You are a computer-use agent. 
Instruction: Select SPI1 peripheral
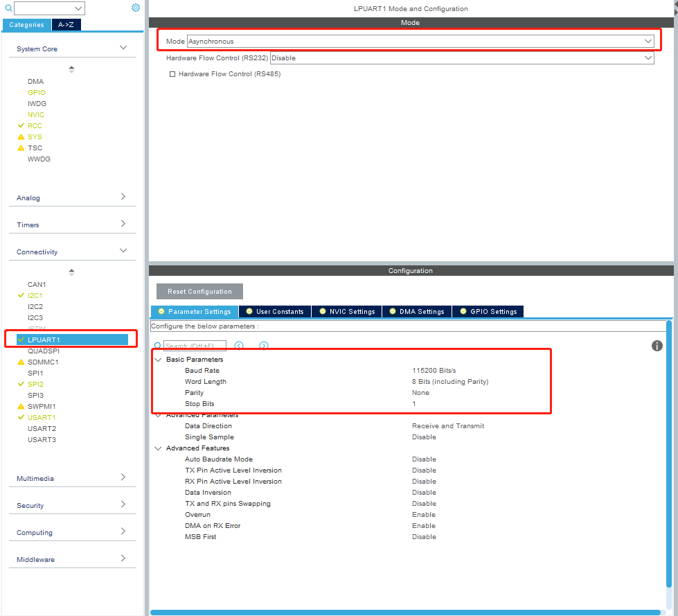tap(35, 373)
